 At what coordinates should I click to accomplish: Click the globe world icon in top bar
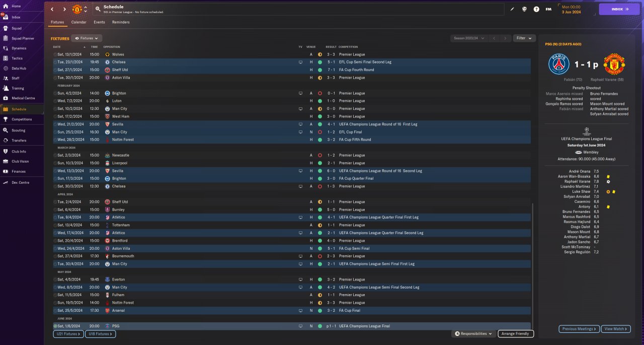[524, 9]
